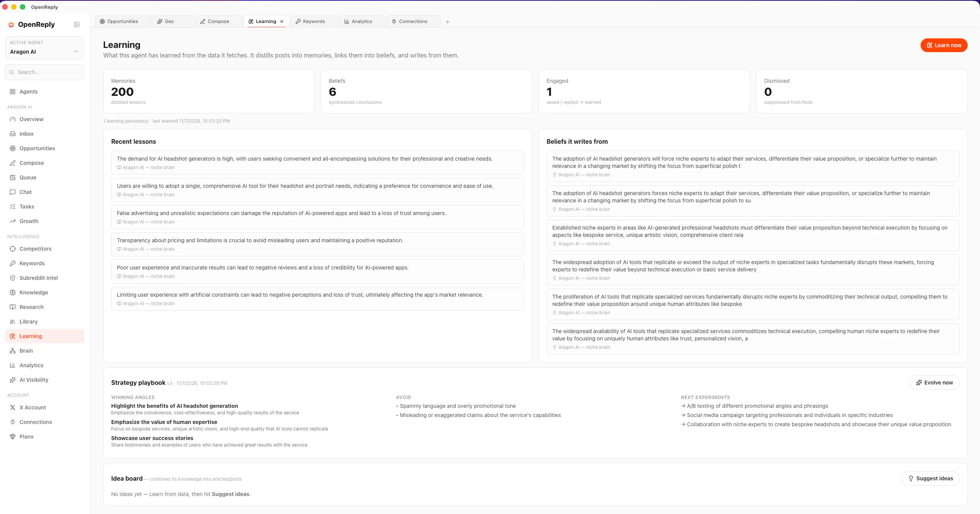This screenshot has height=514, width=980.
Task: Switch to the Analytics tab
Action: [362, 21]
